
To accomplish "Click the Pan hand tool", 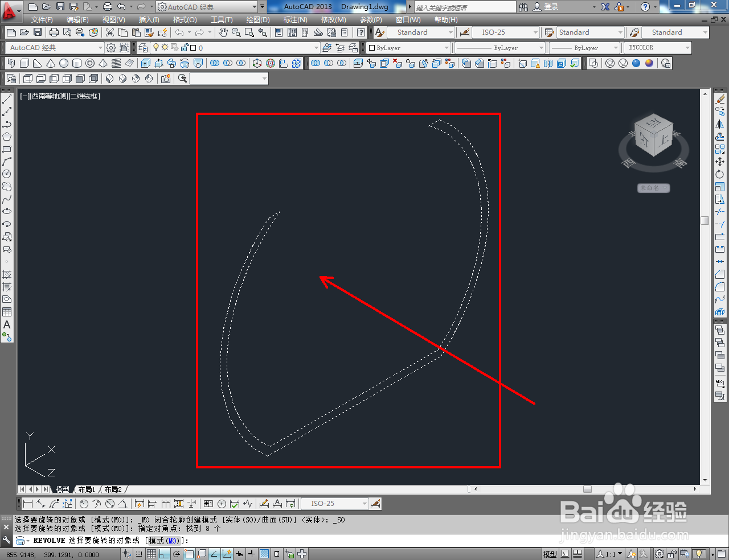I will [223, 32].
